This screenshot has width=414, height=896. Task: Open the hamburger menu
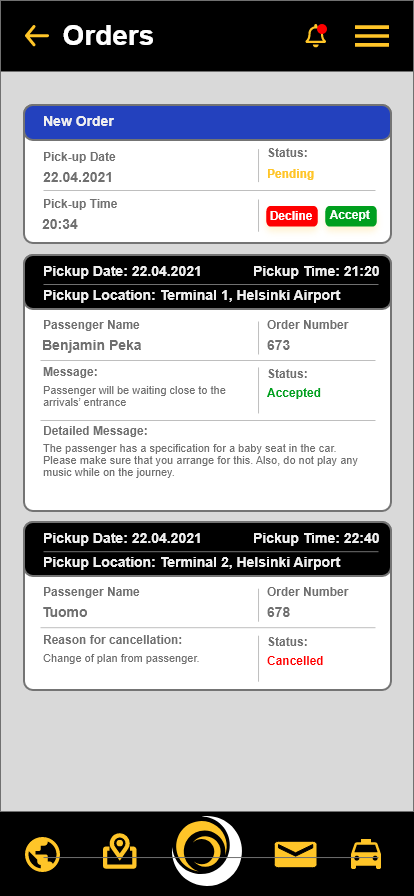[372, 36]
